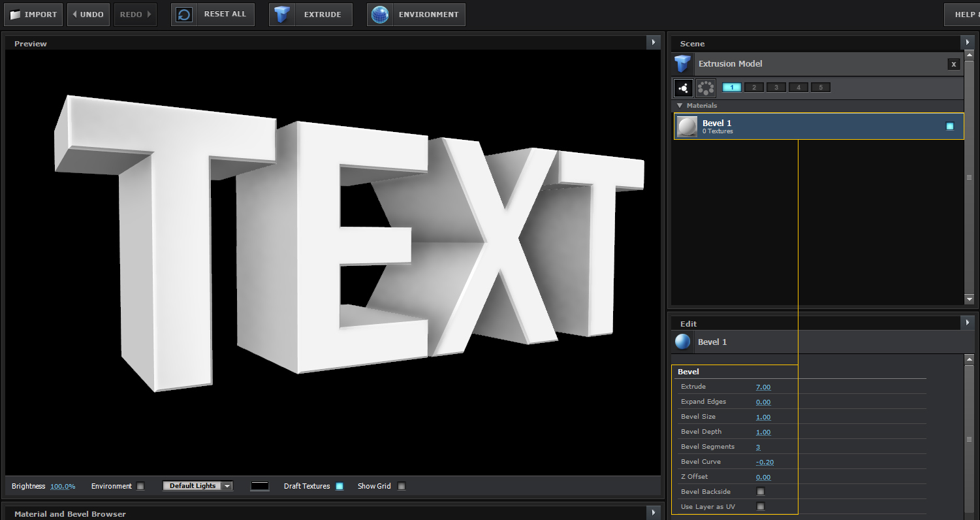The height and width of the screenshot is (520, 980).
Task: Enable the Environment checkbox below preview
Action: [x=140, y=486]
